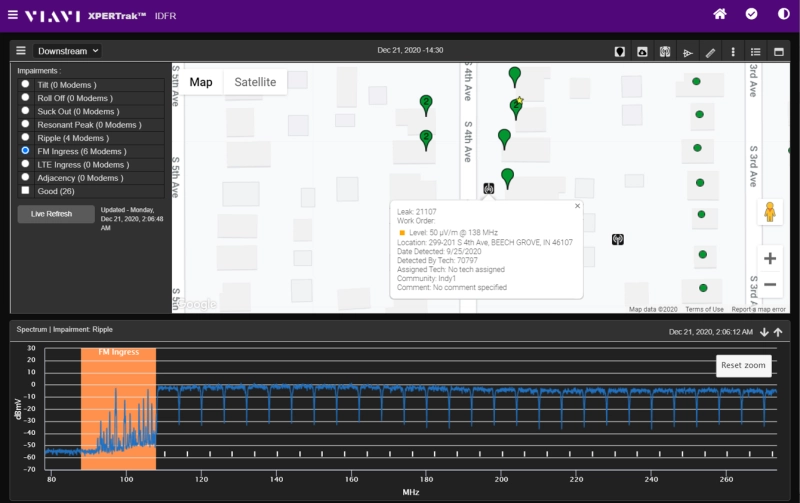Select the Tilt impairment radio button
Viewport: 800px width, 503px height.
(25, 85)
